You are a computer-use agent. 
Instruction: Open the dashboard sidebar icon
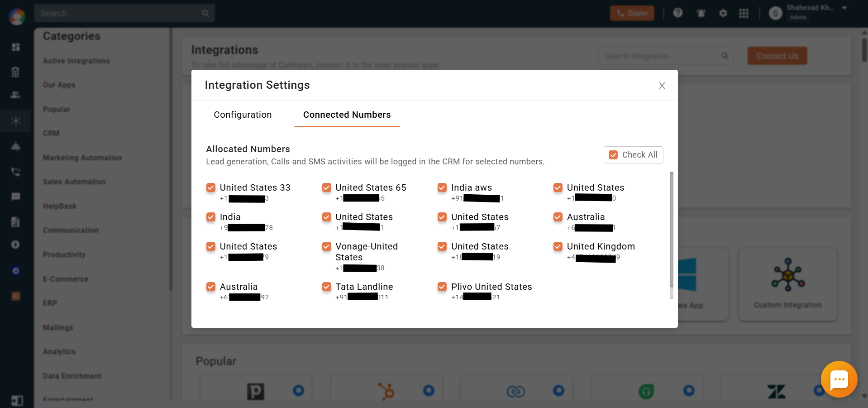(16, 47)
